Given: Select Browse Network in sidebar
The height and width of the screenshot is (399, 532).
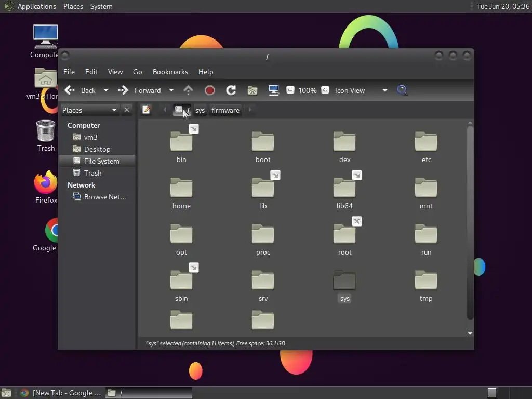Looking at the screenshot, I should [x=97, y=197].
